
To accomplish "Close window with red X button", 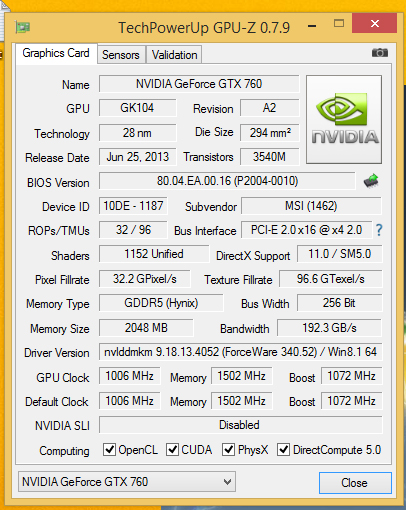I will 375,23.
